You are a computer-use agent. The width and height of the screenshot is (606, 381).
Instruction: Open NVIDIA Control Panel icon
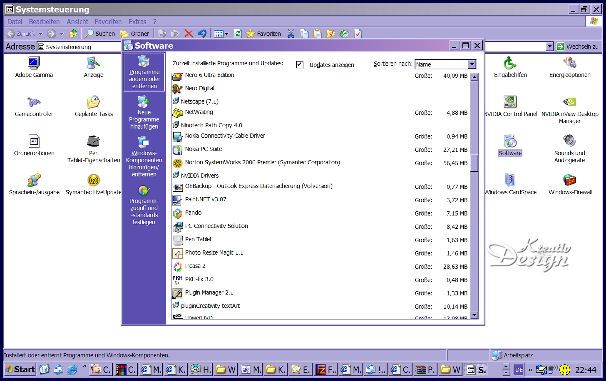pos(510,107)
